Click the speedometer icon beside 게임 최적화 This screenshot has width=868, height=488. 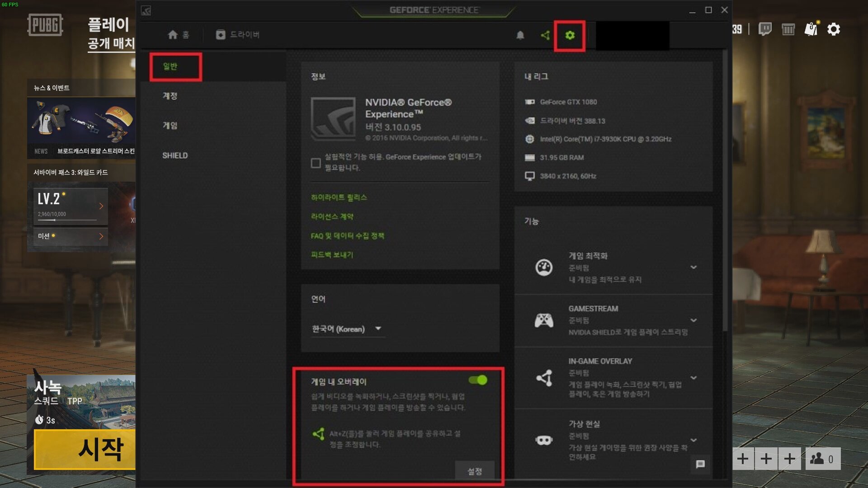pos(544,267)
